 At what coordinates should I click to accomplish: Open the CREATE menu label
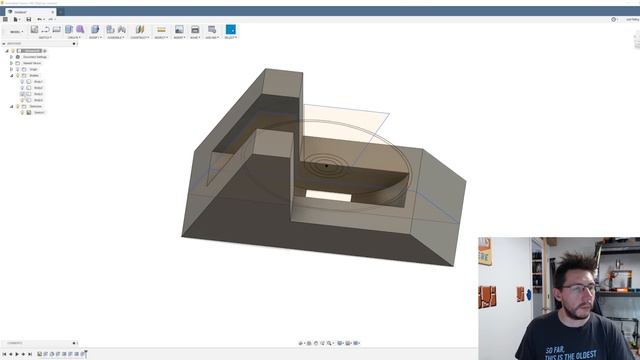coord(74,38)
